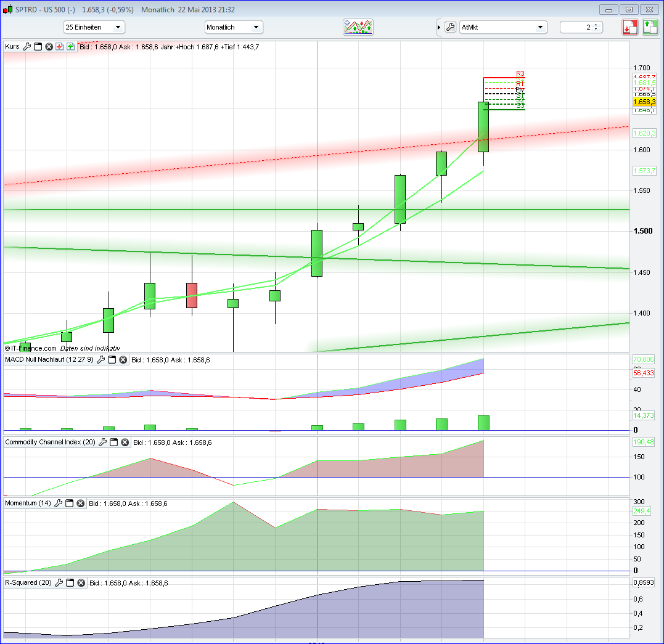The width and height of the screenshot is (664, 644).
Task: Remove the Commodity Channel Index indicator
Action: point(125,442)
